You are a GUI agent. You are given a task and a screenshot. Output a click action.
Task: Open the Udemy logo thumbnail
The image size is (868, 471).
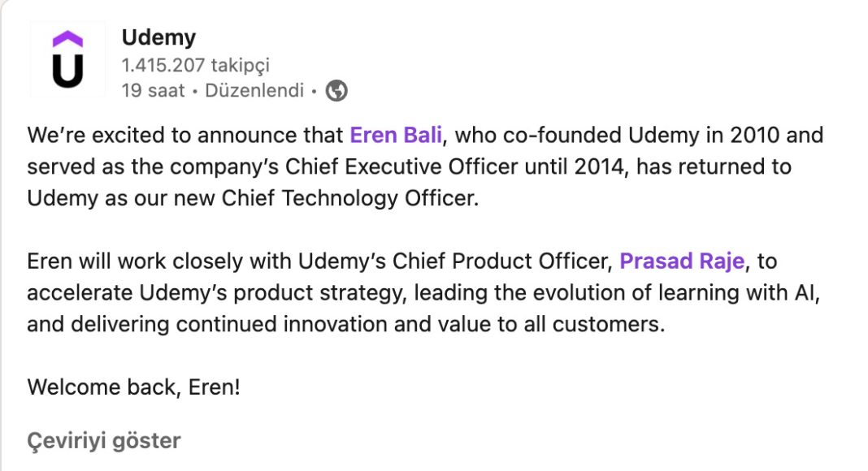point(67,60)
